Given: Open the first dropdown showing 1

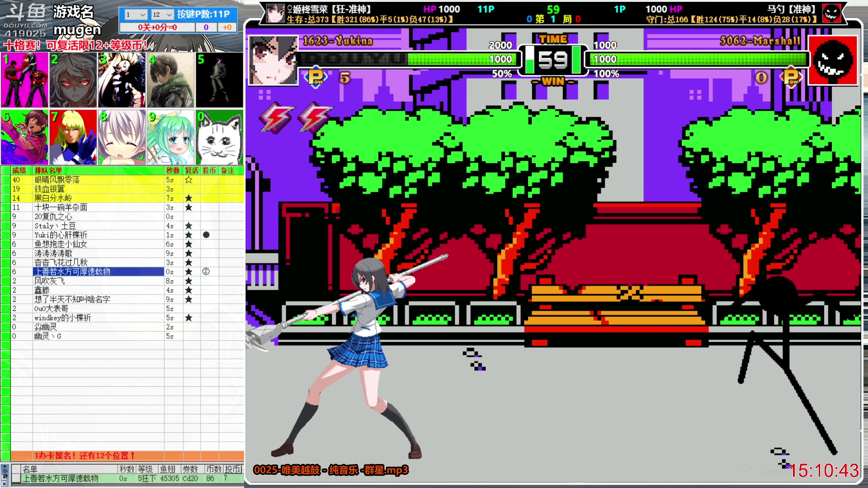Looking at the screenshot, I should [x=136, y=14].
